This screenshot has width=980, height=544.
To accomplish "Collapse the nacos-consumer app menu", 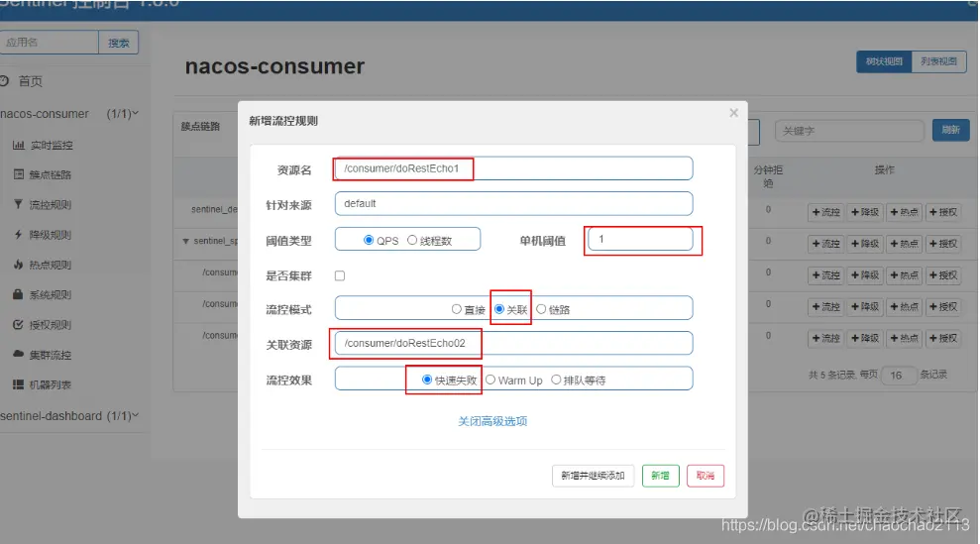I will point(69,114).
